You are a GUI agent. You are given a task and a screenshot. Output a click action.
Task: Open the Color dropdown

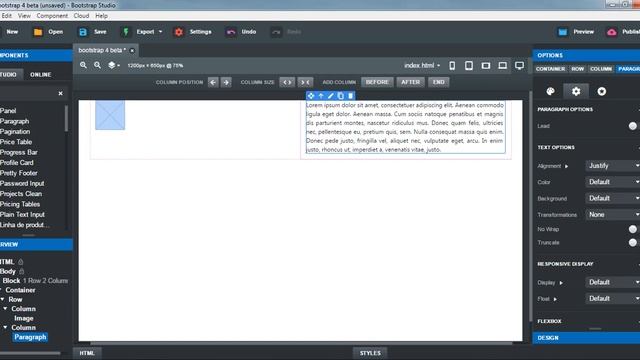click(613, 182)
